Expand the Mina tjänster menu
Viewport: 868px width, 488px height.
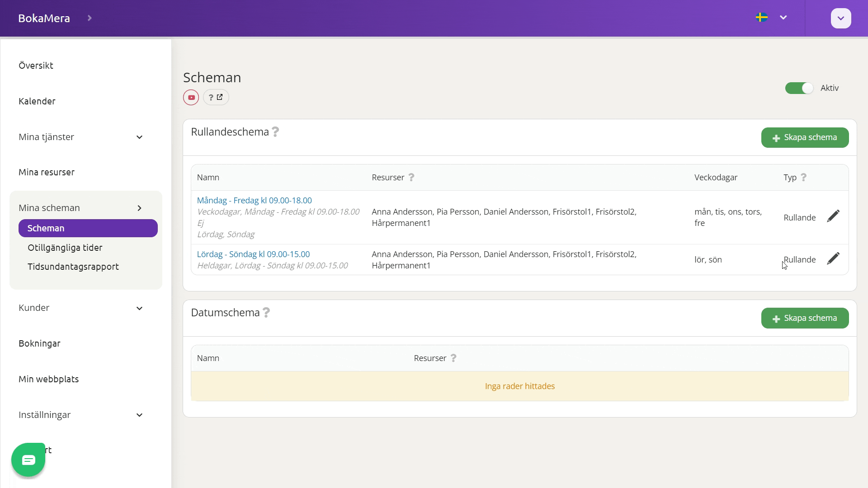tap(81, 137)
